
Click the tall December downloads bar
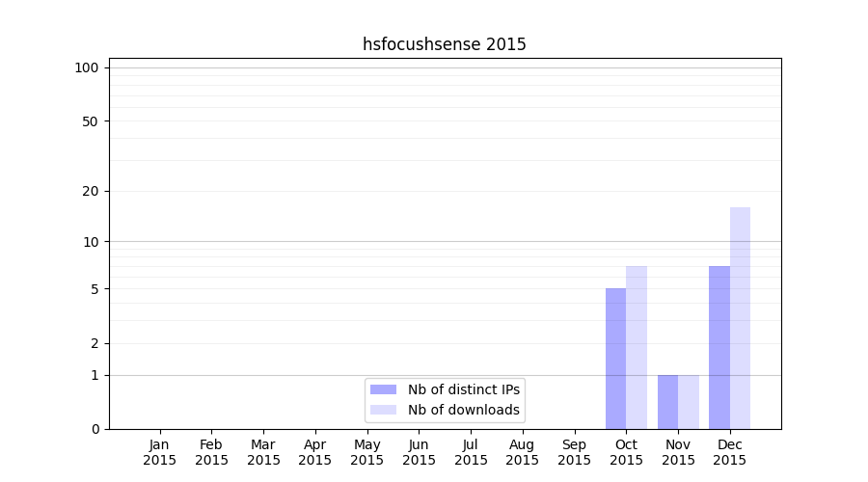[740, 318]
